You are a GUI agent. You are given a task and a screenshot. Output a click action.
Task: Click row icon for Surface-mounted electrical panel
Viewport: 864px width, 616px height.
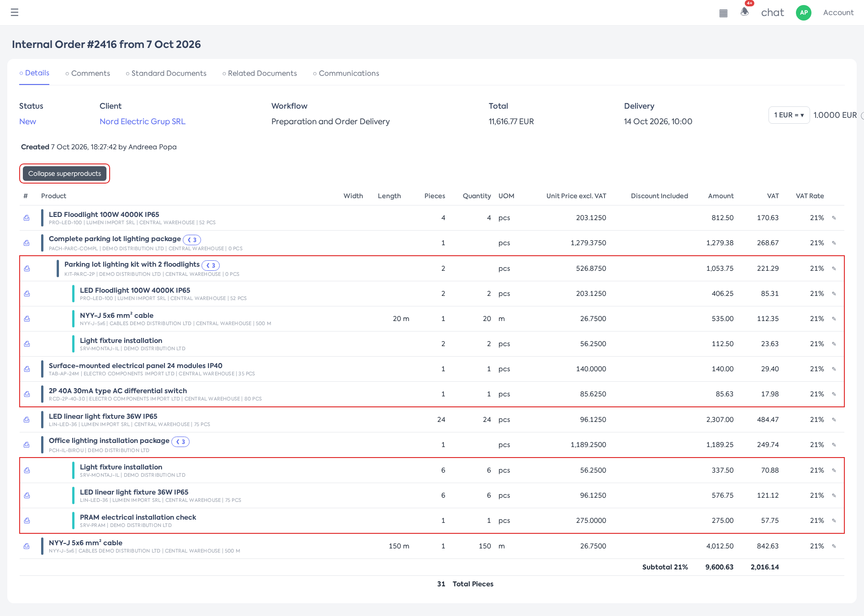27,369
